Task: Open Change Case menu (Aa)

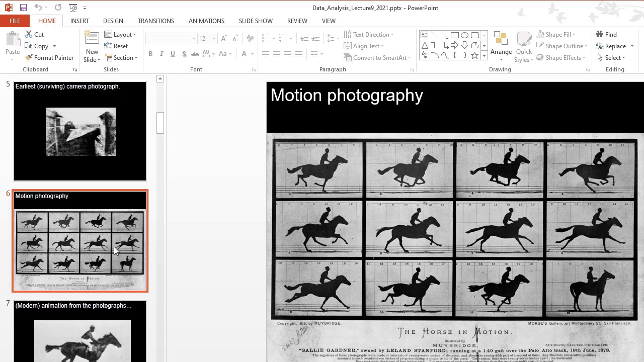Action: 225,54
